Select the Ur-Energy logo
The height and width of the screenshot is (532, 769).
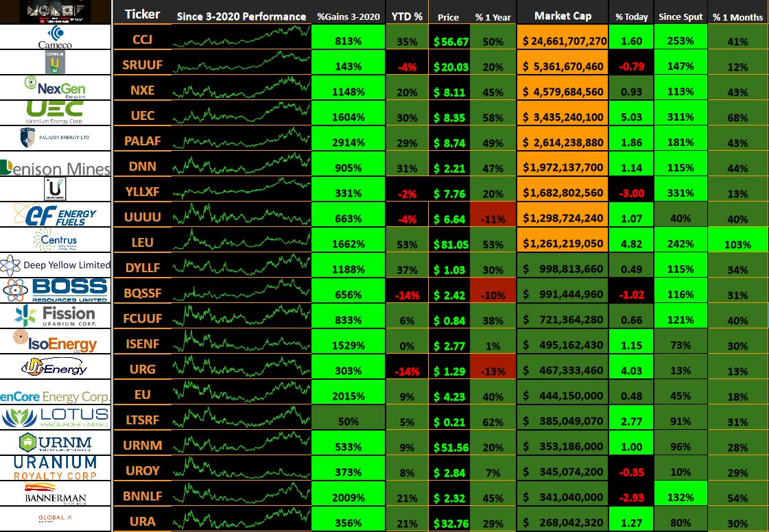[x=54, y=367]
